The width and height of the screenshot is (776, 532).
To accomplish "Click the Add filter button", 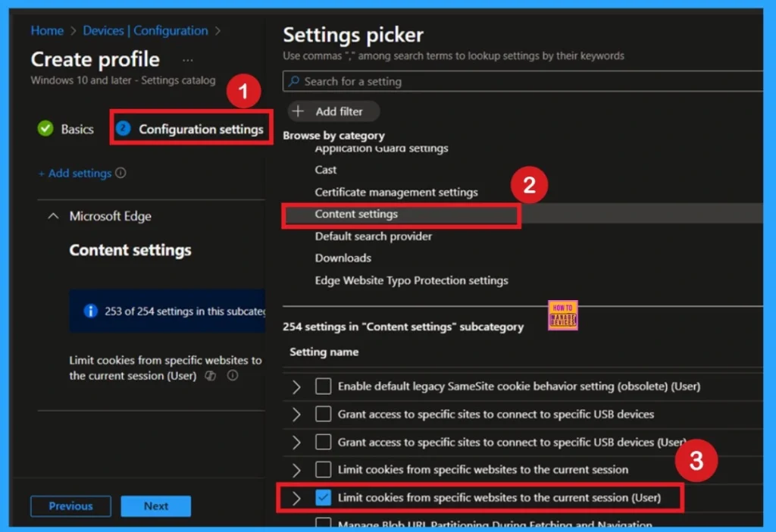I will point(333,111).
